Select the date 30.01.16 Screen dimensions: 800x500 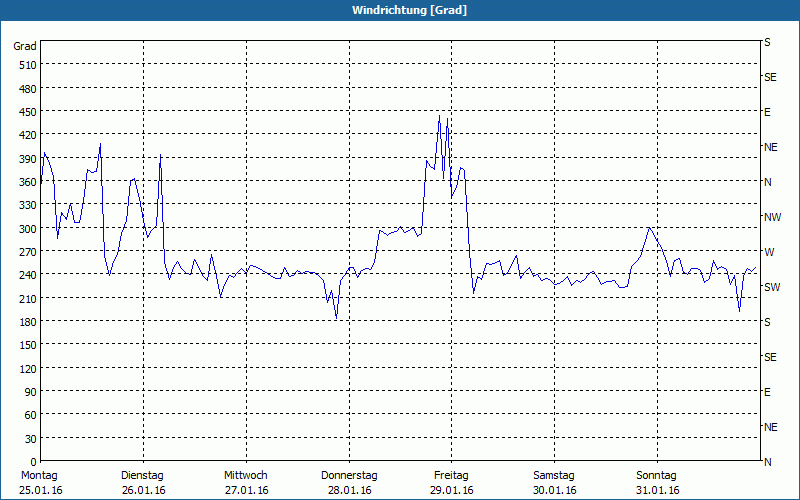pyautogui.click(x=555, y=490)
